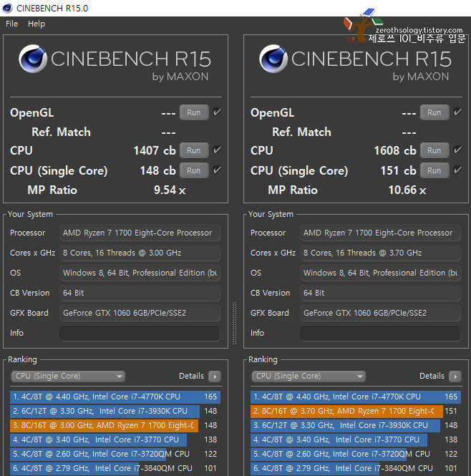Image resolution: width=471 pixels, height=476 pixels.
Task: Open the File menu
Action: [x=12, y=24]
